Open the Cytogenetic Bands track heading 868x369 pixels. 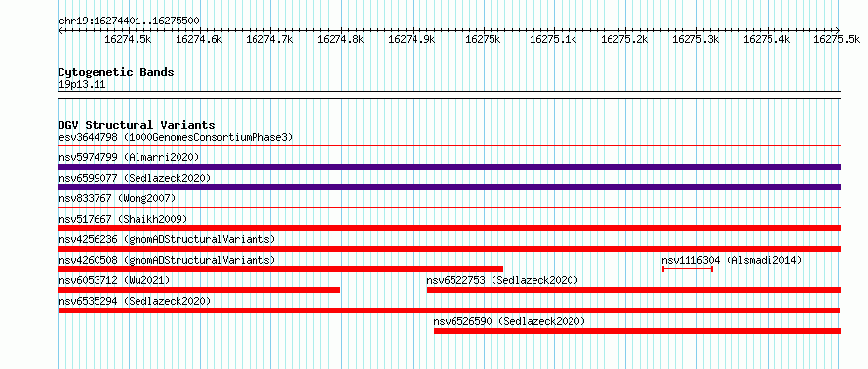(116, 72)
